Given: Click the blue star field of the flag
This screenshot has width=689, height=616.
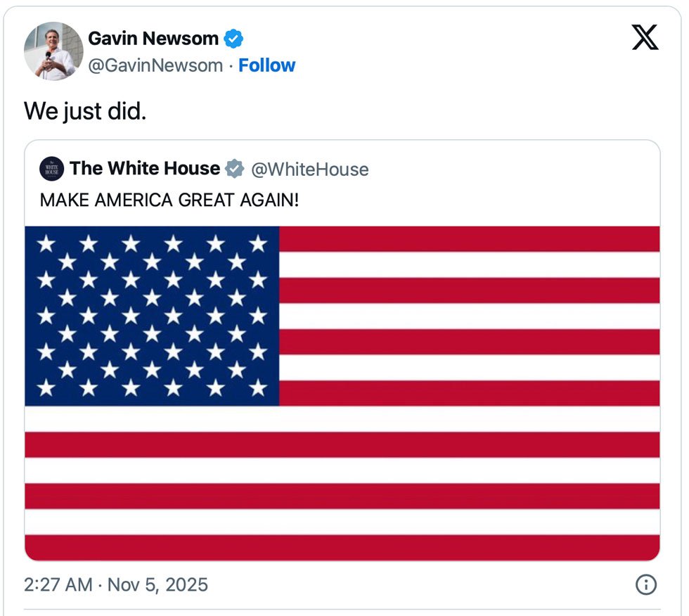Looking at the screenshot, I should (152, 316).
